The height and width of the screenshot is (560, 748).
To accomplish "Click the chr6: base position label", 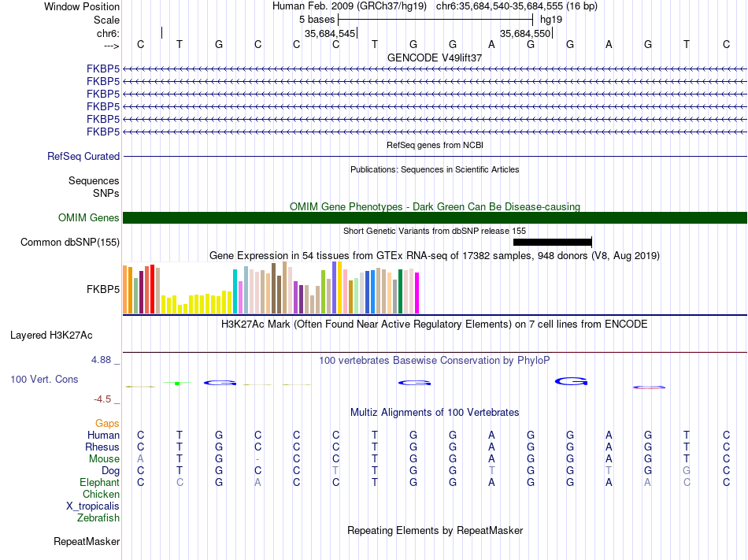I will 108,33.
